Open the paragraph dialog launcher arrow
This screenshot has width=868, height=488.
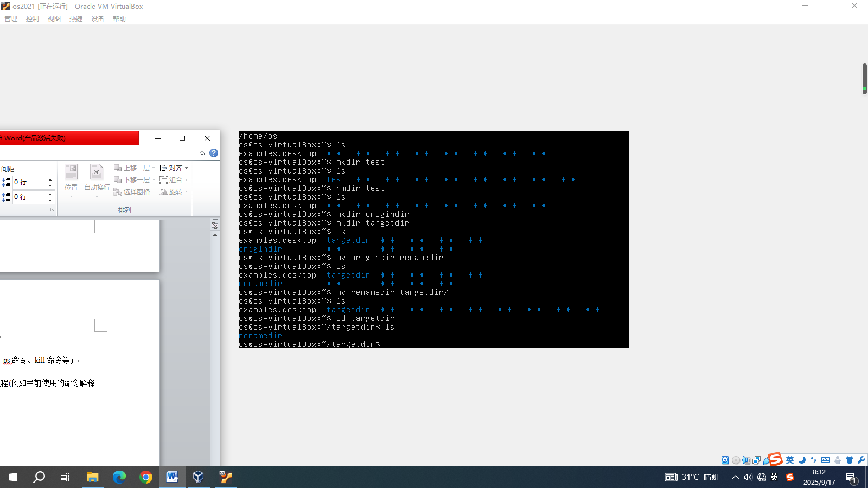click(53, 210)
